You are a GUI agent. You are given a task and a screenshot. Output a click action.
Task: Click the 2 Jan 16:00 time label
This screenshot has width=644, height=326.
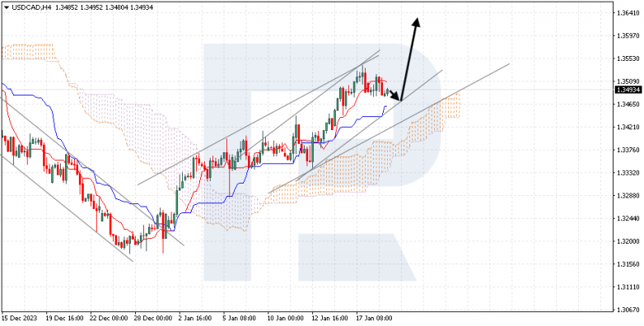tap(196, 319)
